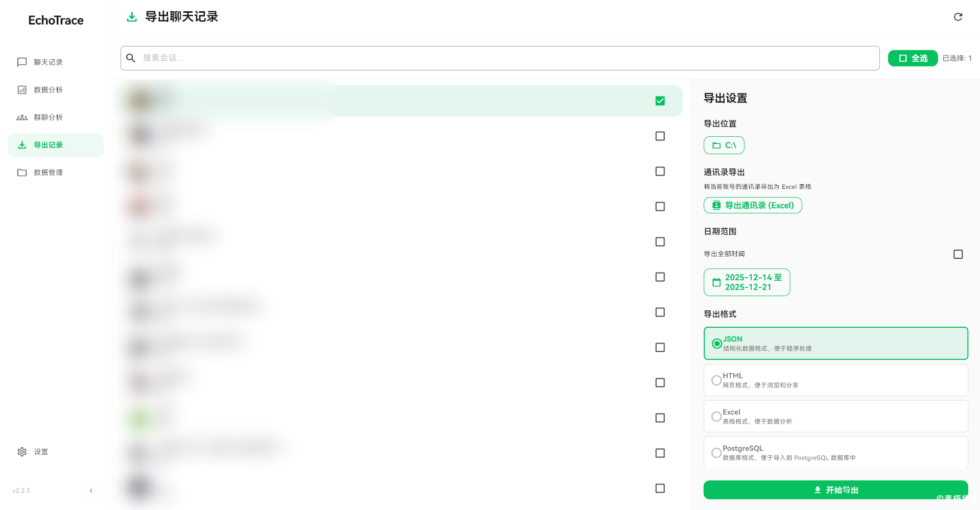Choose the Excel export format option
The width and height of the screenshot is (980, 510).
pos(716,417)
